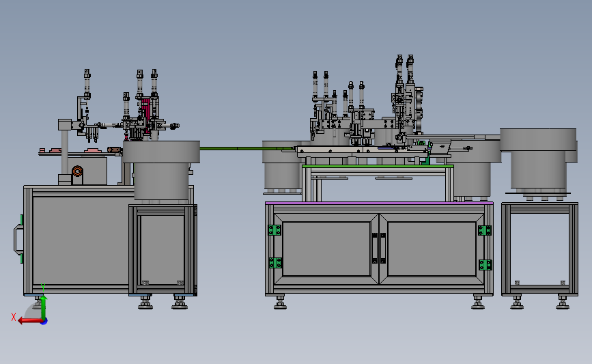Screen dimensions: 592x364
Task: Select the left door handle at the cabinet center
Action: [x=375, y=248]
